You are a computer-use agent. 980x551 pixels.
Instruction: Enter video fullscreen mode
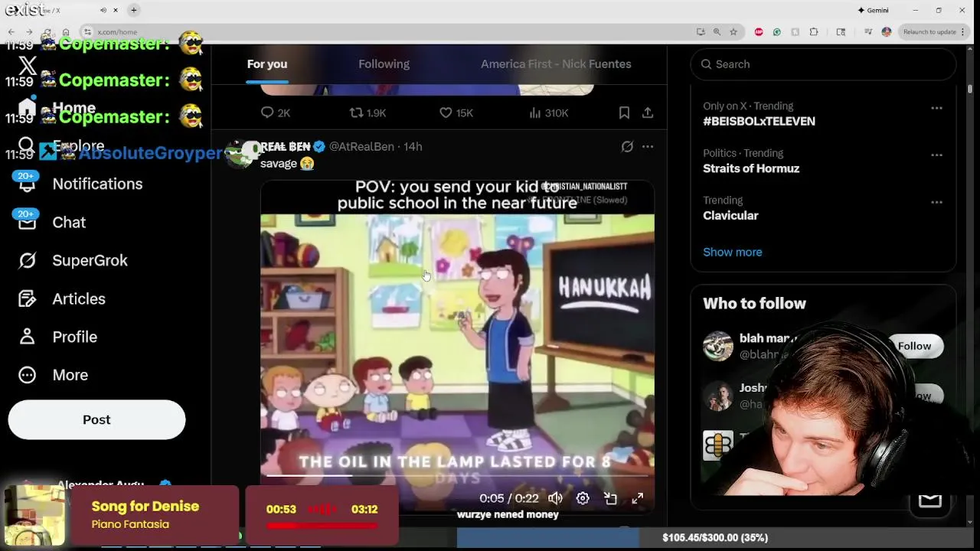[x=637, y=498]
